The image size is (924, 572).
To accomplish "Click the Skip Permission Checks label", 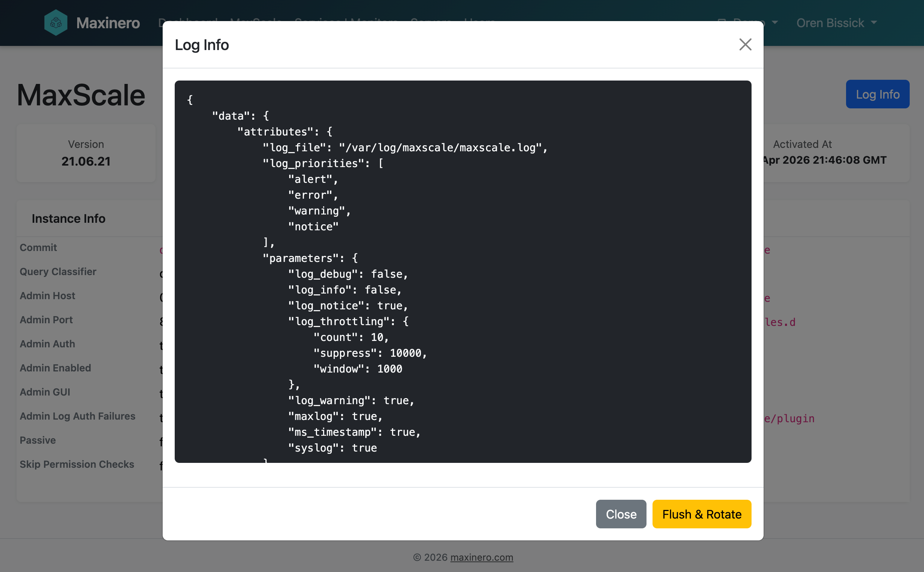I will [x=77, y=464].
